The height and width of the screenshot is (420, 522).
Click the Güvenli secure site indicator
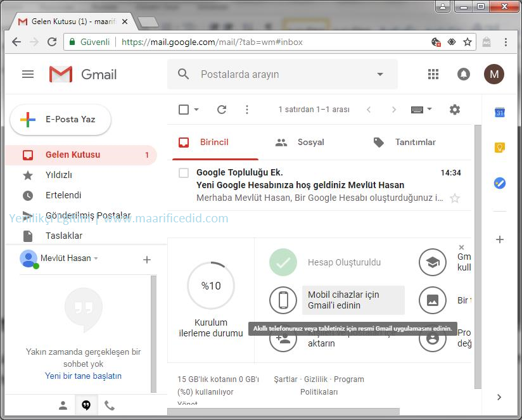[89, 42]
